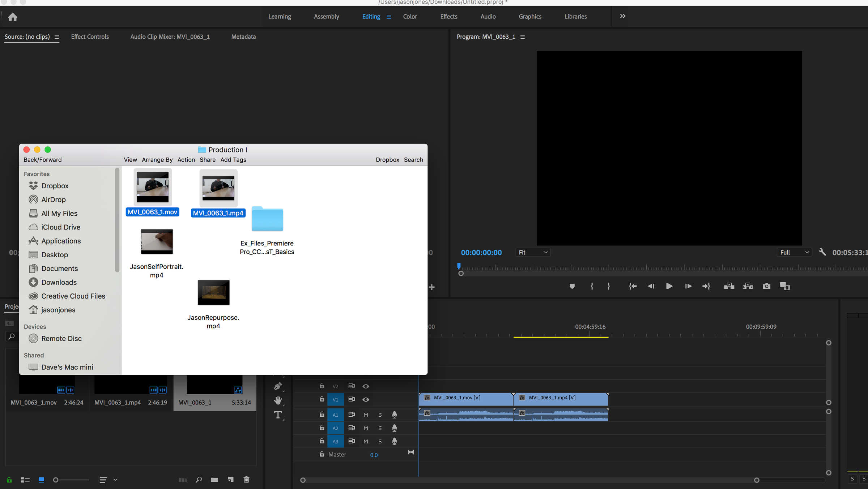Open the Full playback resolution dropdown
868x489 pixels.
(794, 252)
